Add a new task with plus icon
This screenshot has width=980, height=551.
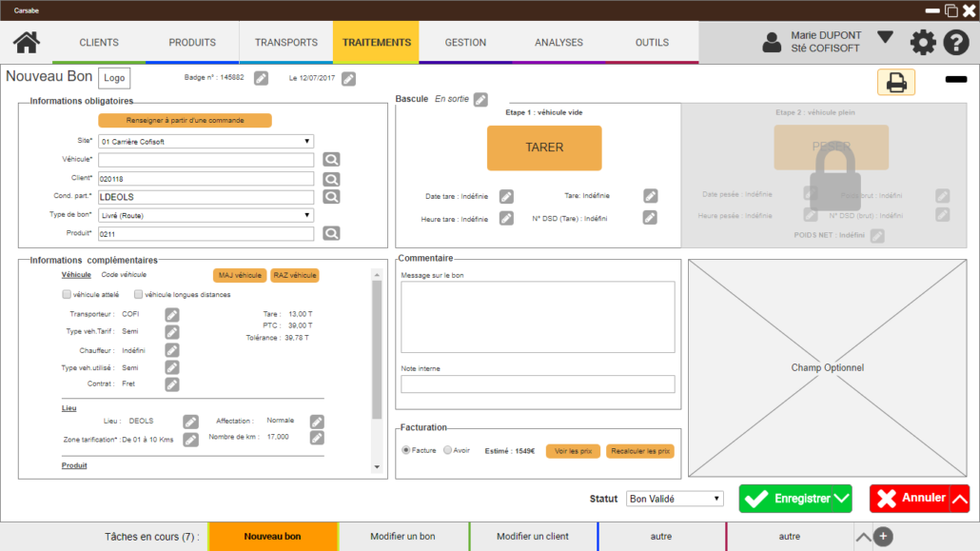point(883,537)
